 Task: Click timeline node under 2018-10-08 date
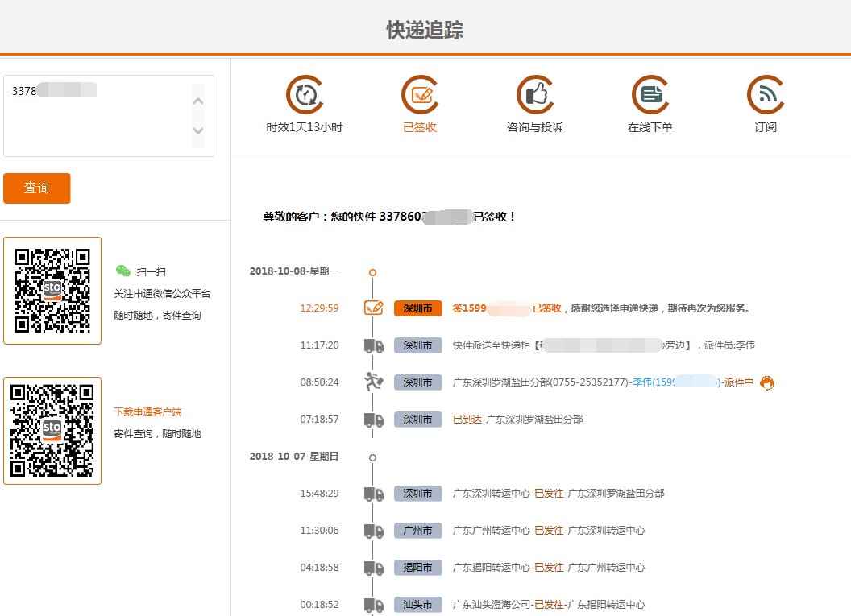372,271
